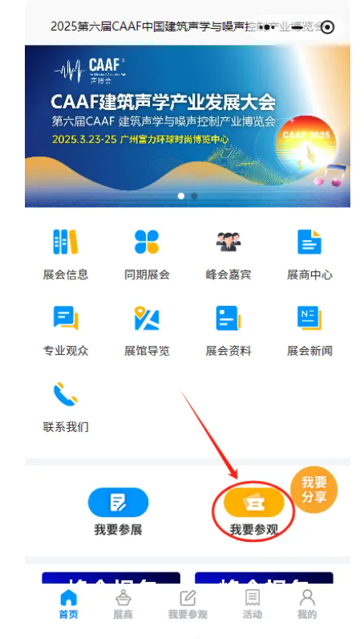This screenshot has width=364, height=639.
Task: Switch to the 首页 bottom tab
Action: click(68, 604)
